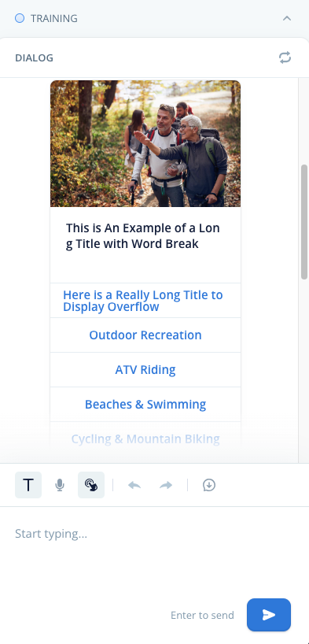
Task: Undo the last dialog step arrow
Action: click(134, 486)
